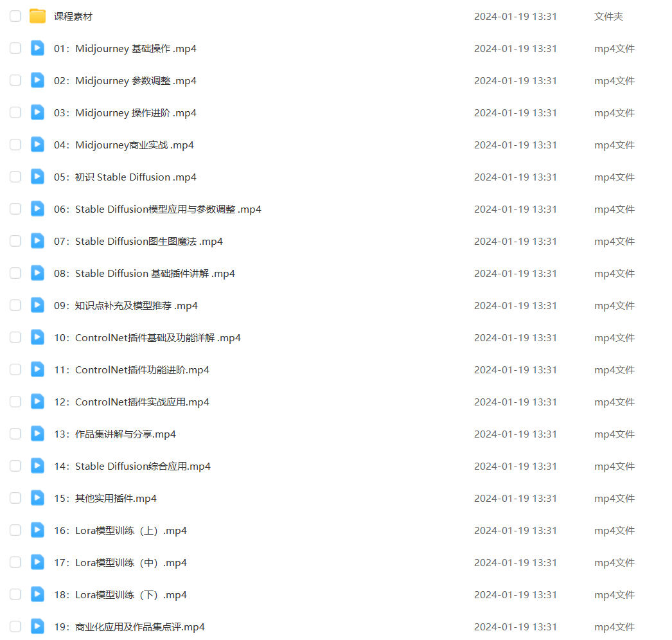Open file 03: Midjourney 操作进阶 .mp4
The width and height of the screenshot is (672, 640).
125,112
